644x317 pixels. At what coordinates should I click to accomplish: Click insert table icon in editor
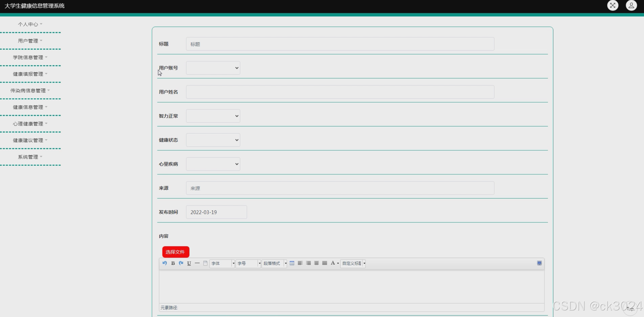pyautogui.click(x=292, y=263)
